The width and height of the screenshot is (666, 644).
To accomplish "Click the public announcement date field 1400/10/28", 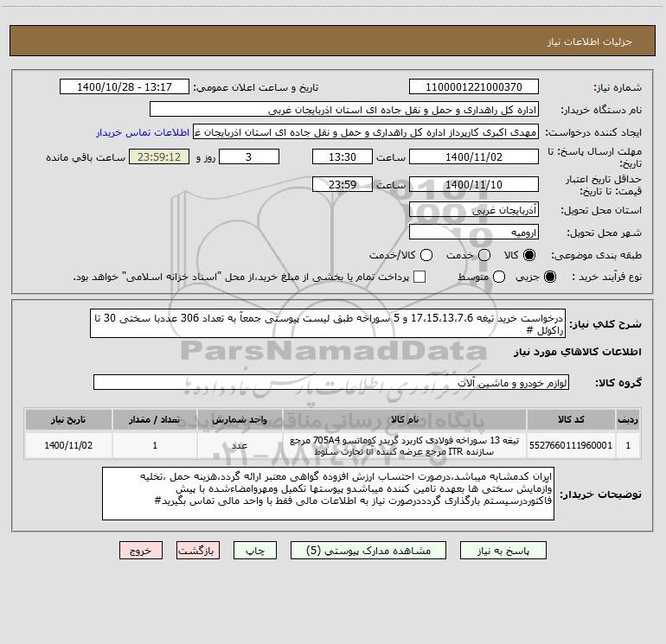I will click(x=125, y=87).
